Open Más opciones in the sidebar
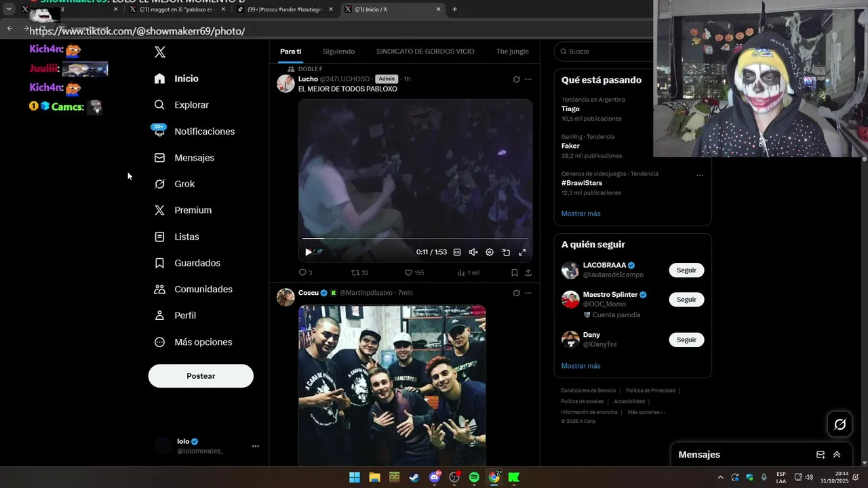868x488 pixels. pyautogui.click(x=193, y=342)
